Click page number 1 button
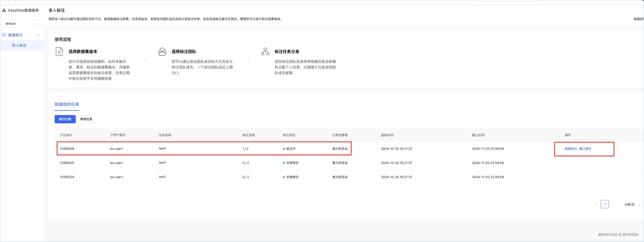Image resolution: width=644 pixels, height=242 pixels. (604, 204)
